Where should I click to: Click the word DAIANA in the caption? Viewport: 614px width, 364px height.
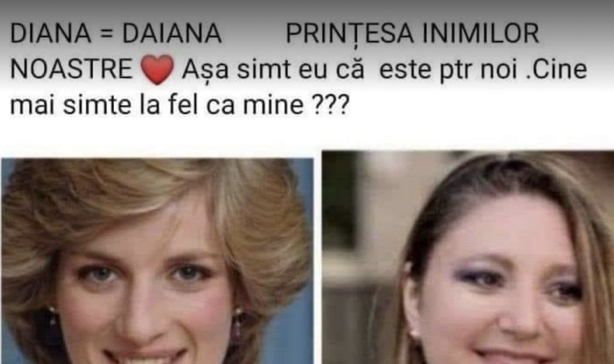(172, 34)
